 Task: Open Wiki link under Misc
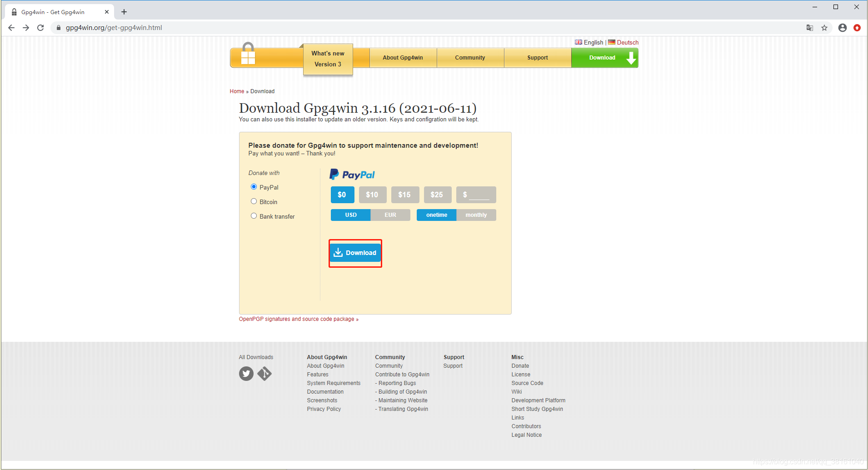517,392
